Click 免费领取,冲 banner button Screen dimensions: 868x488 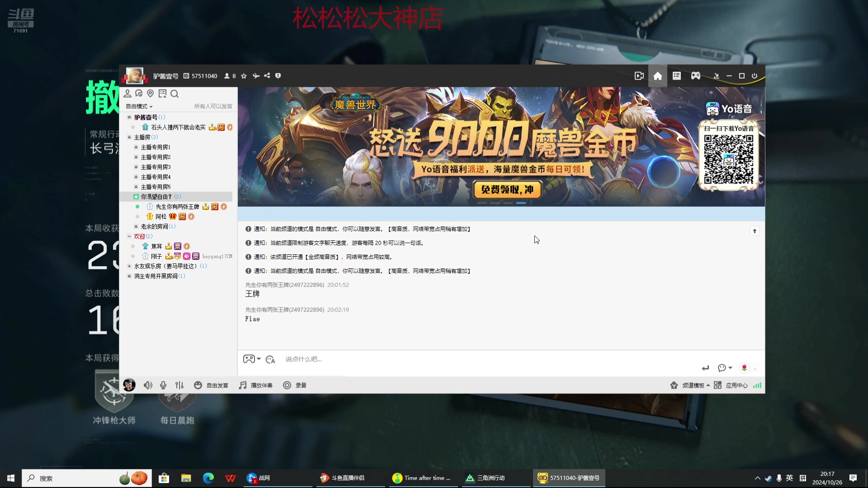pos(507,189)
